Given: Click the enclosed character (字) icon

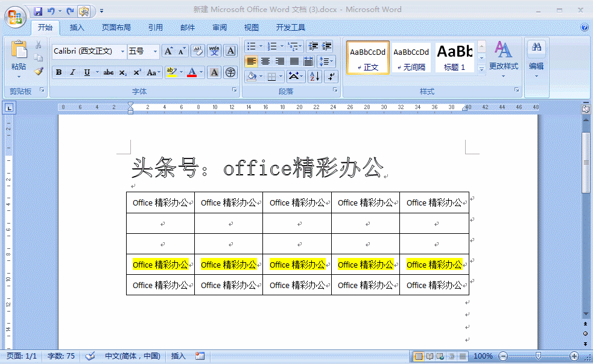Looking at the screenshot, I should tap(230, 72).
